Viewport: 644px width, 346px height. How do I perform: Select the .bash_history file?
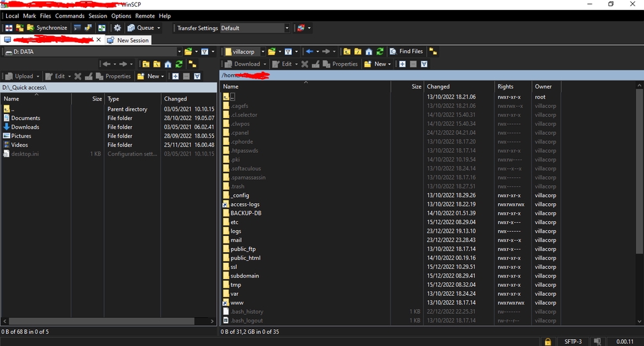246,312
